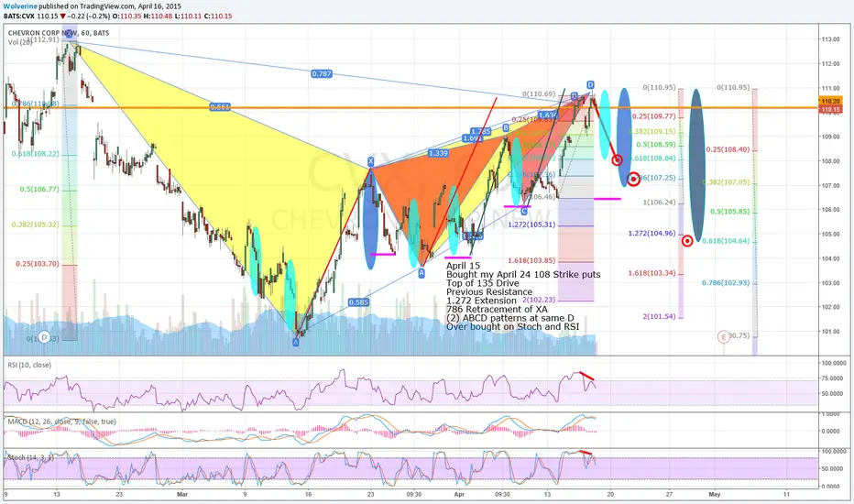The width and height of the screenshot is (854, 504).
Task: Select the 1.339 ratio label
Action: (438, 153)
